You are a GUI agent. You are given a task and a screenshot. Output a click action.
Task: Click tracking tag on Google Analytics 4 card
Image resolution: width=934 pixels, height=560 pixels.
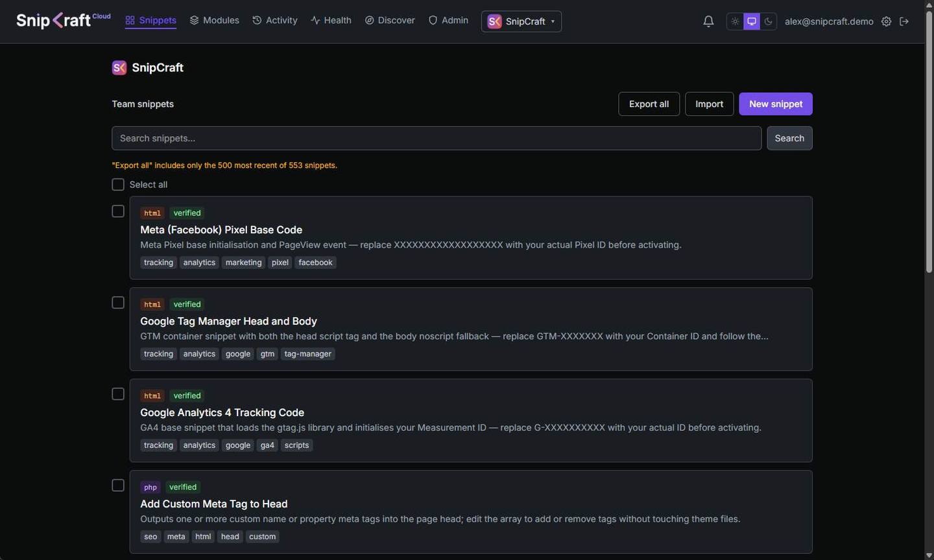158,445
